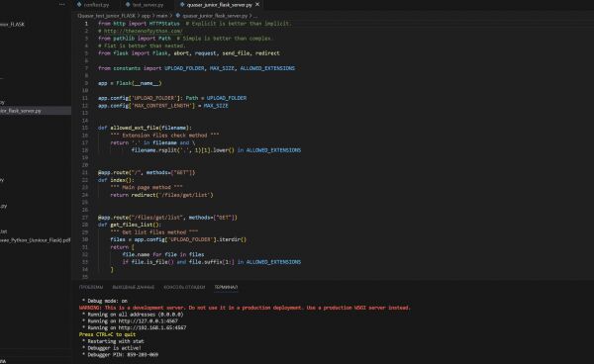Select the ТЕРМИНАЛ panel tab
Screen dimensions: 594x364
(226, 287)
